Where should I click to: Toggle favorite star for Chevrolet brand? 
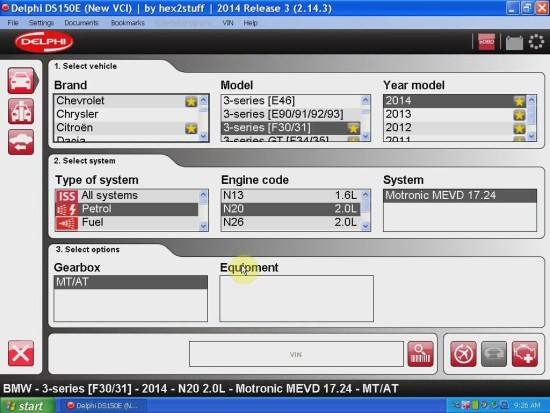[x=191, y=102]
